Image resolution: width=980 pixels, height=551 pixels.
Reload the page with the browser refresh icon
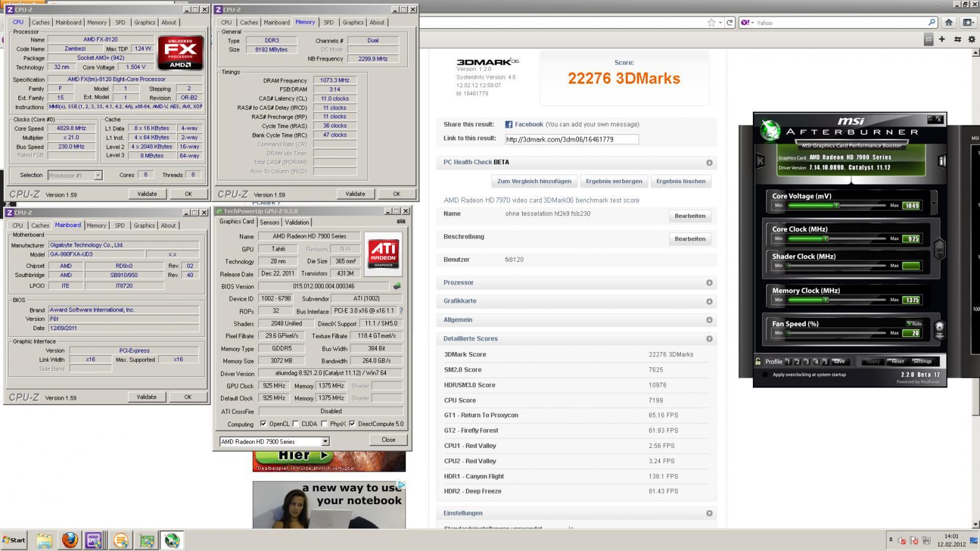pos(729,23)
